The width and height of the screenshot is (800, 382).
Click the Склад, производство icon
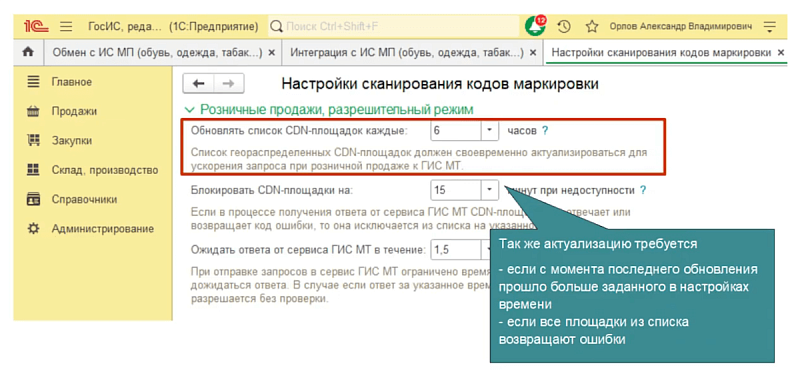tap(33, 170)
